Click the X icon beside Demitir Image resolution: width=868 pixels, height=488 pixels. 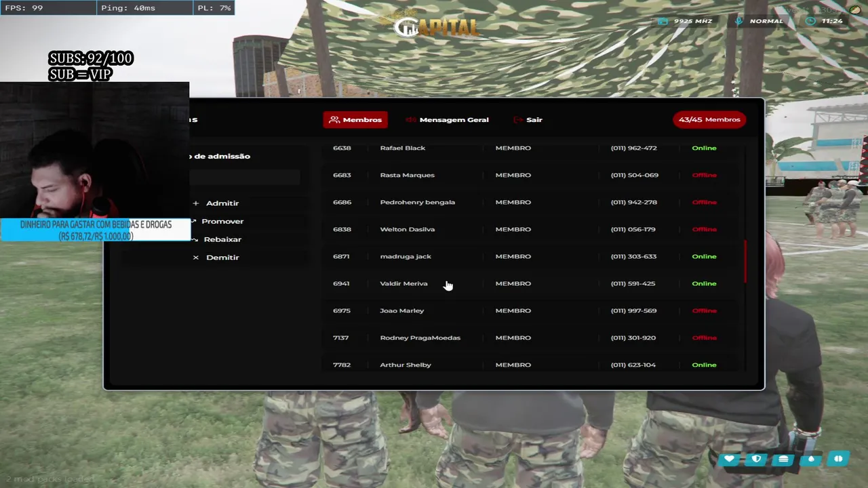tap(195, 258)
